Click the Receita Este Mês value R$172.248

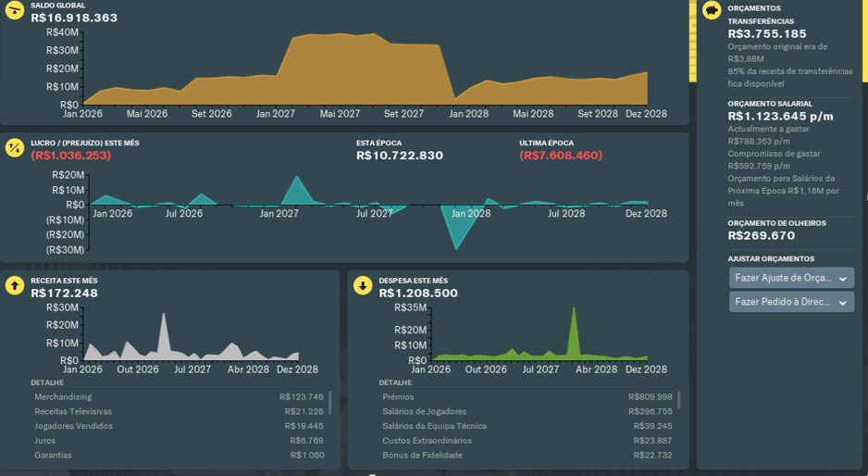pyautogui.click(x=64, y=294)
